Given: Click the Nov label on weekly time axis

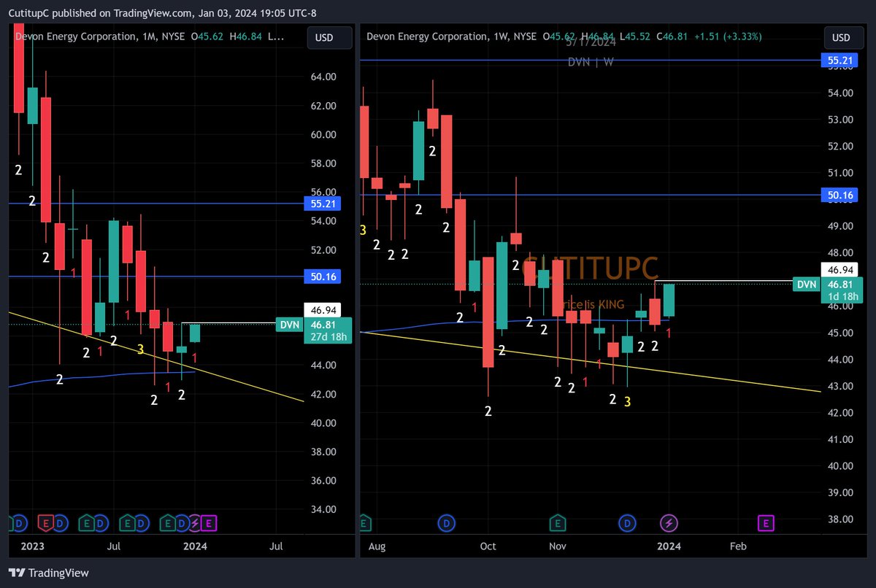Looking at the screenshot, I should tap(558, 546).
